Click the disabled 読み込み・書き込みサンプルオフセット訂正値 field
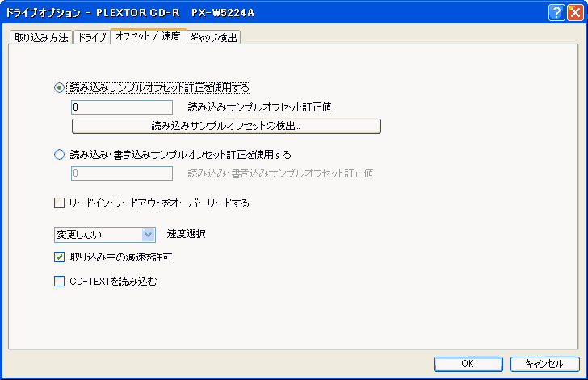The image size is (588, 380). [x=122, y=173]
